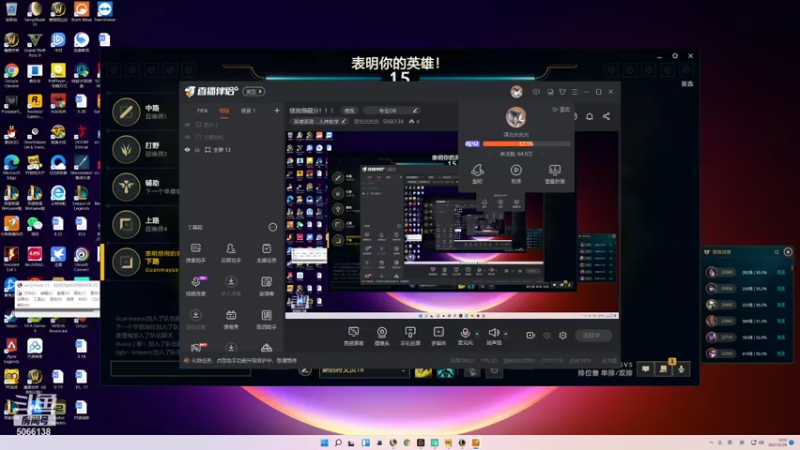Click the microphone icon in the bottom bar

465,335
